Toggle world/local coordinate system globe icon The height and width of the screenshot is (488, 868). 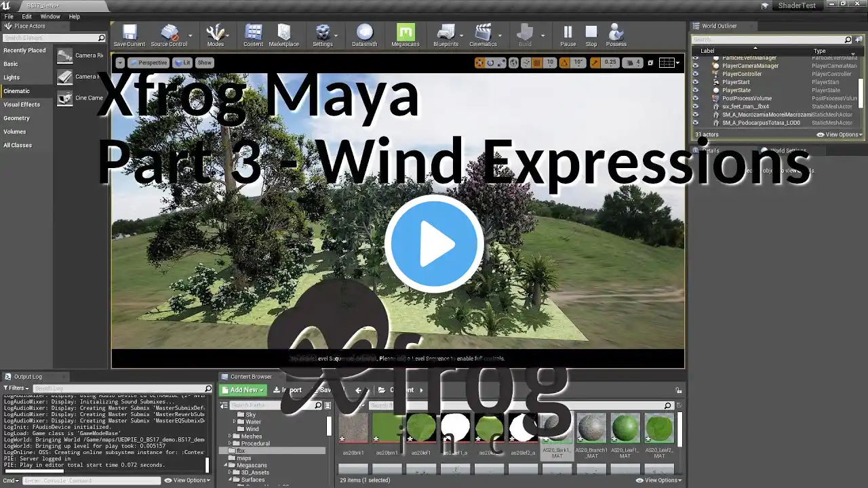[513, 62]
